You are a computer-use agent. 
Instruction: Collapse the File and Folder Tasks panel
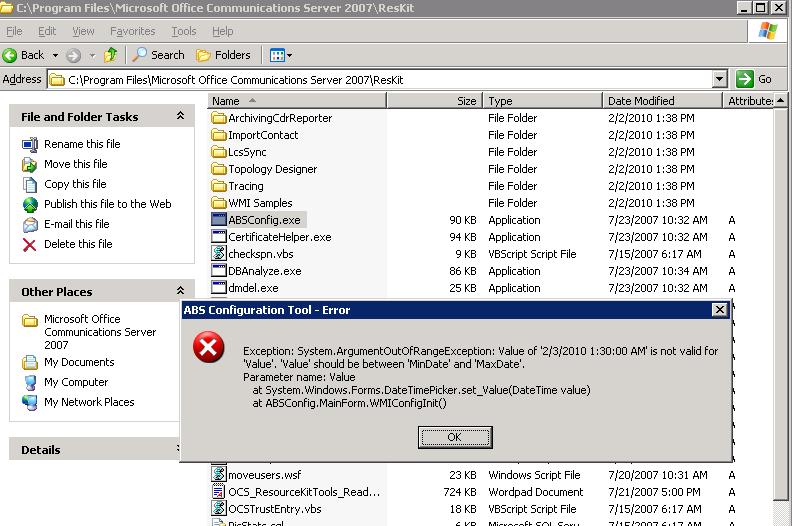[x=180, y=116]
